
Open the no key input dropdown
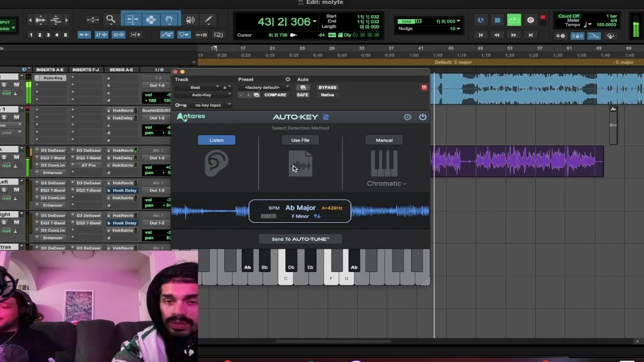(211, 105)
